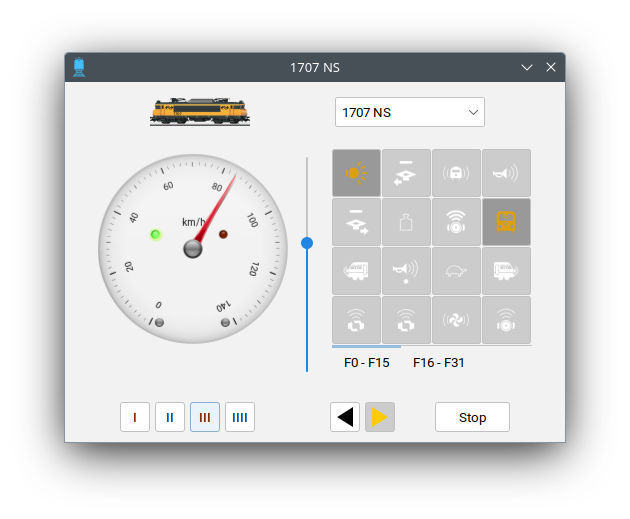Click the 60 mark on the speedometer
630x519 pixels.
pyautogui.click(x=168, y=186)
